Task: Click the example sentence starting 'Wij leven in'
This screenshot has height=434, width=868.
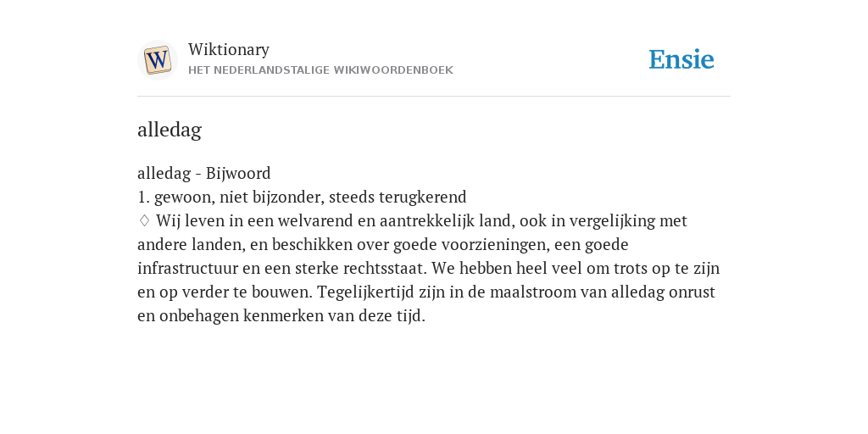Action: [428, 269]
